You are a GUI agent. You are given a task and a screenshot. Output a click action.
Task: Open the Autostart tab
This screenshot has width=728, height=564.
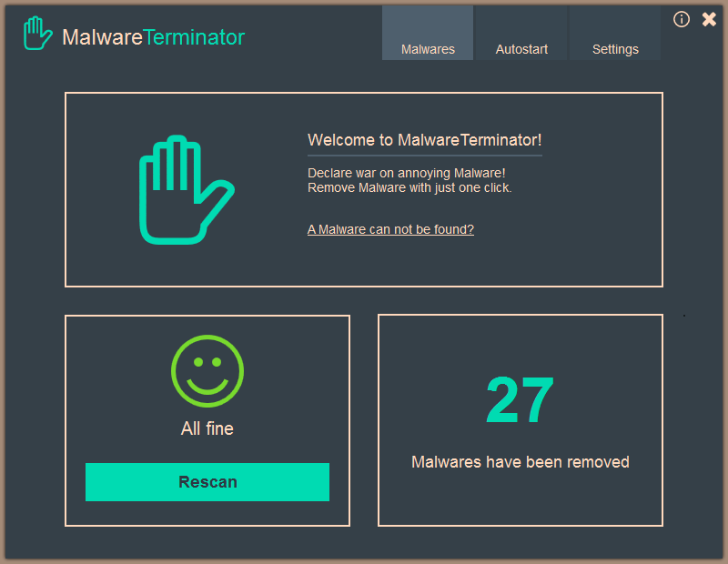click(521, 33)
